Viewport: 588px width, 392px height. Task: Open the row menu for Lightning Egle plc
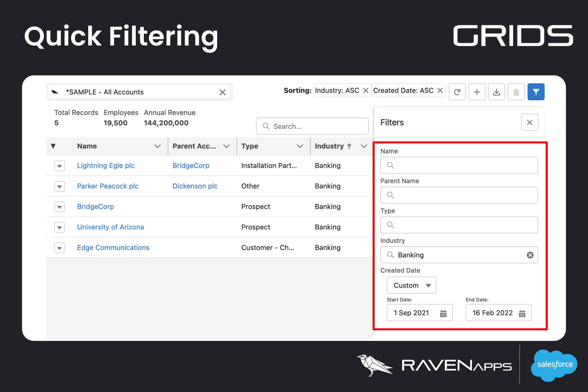pyautogui.click(x=60, y=166)
